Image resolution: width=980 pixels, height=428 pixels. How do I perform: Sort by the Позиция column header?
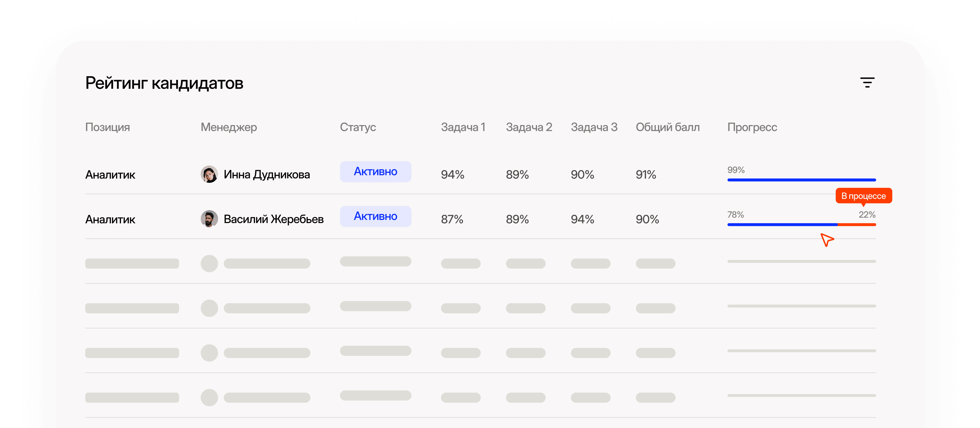107,127
